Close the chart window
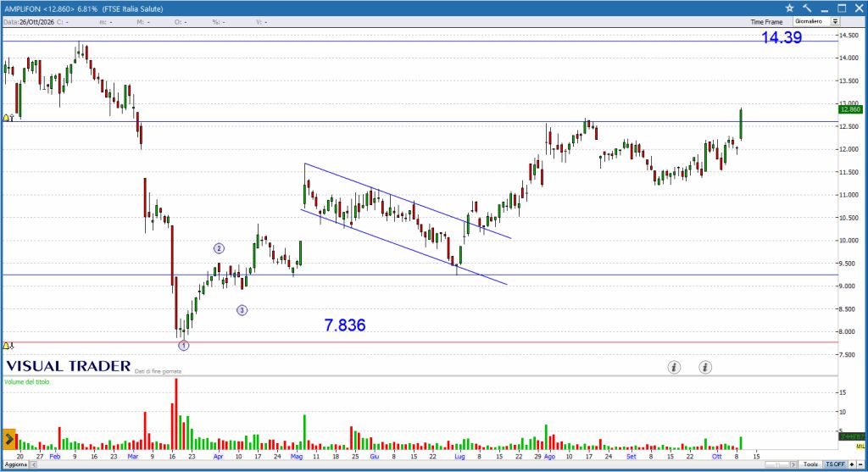This screenshot has width=868, height=472. (x=859, y=8)
